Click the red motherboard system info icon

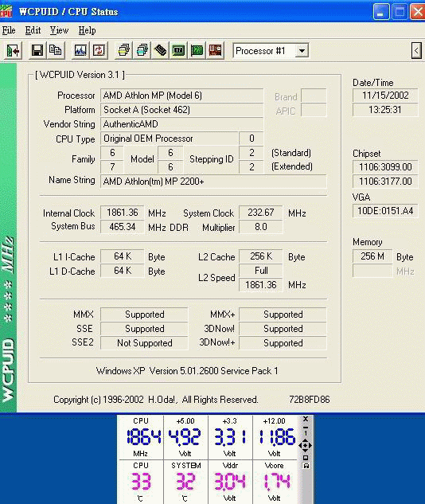215,50
